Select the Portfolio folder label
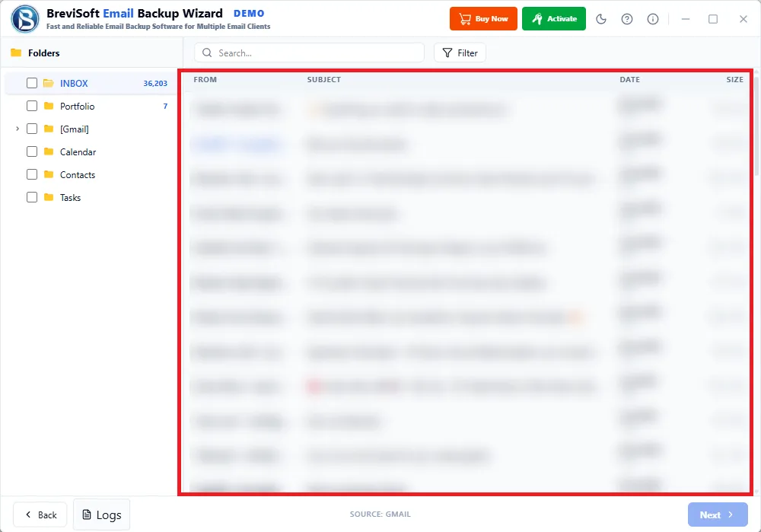 pyautogui.click(x=77, y=107)
